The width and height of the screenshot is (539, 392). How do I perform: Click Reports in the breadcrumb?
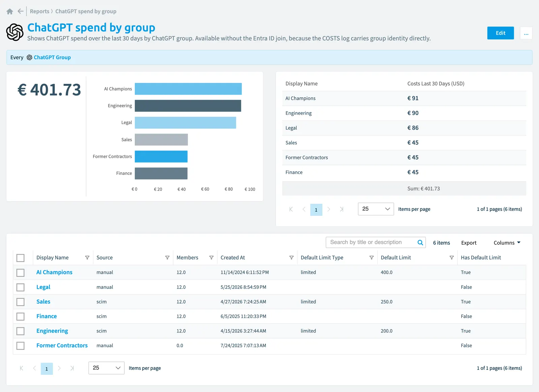[39, 11]
